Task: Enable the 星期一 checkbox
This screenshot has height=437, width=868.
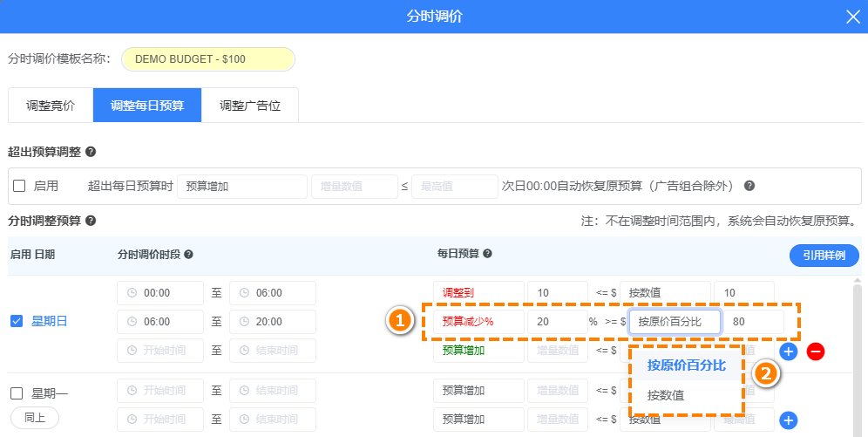Action: point(17,393)
